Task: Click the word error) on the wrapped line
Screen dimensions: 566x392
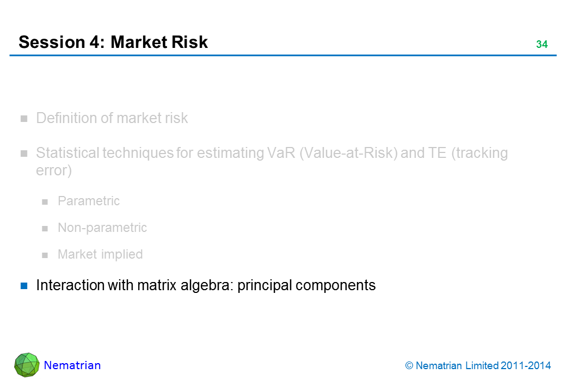Action: (x=54, y=171)
